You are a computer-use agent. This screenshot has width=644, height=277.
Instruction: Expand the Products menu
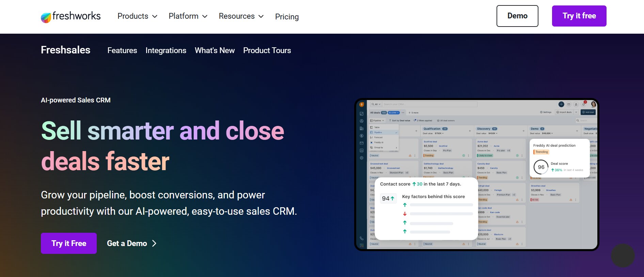tap(137, 16)
